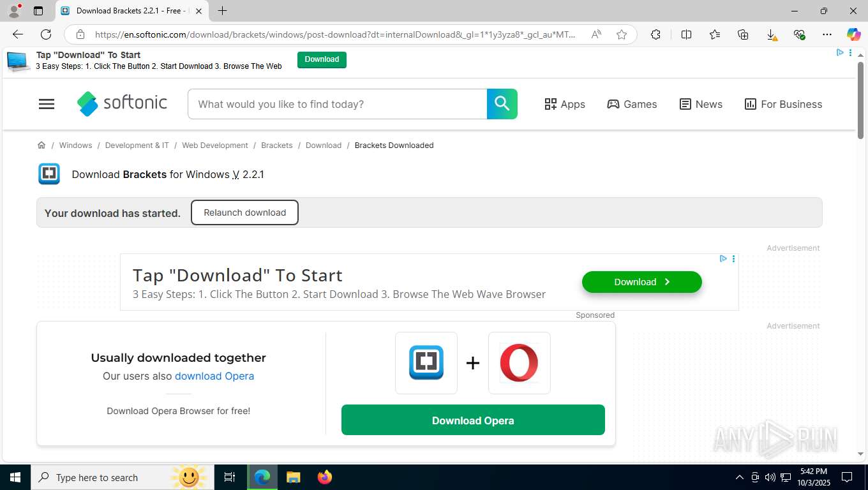Go back to previous page
This screenshot has height=490, width=868.
pyautogui.click(x=18, y=34)
